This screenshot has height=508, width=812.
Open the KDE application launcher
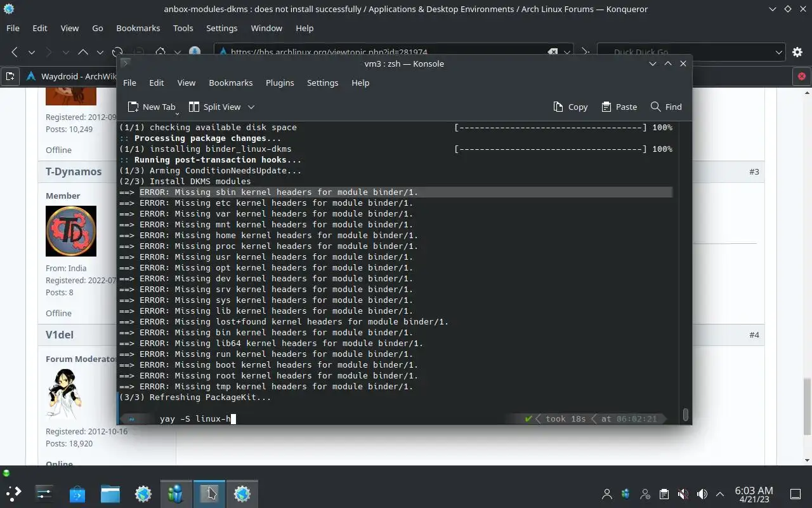(x=13, y=493)
